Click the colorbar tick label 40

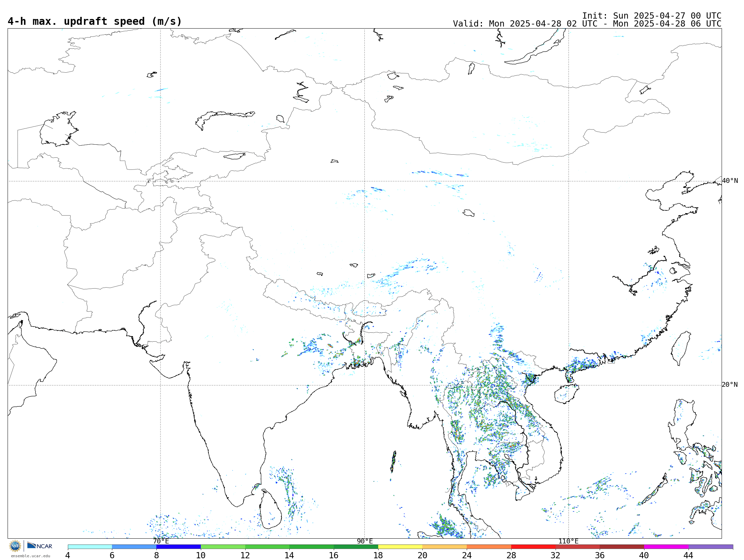[644, 555]
